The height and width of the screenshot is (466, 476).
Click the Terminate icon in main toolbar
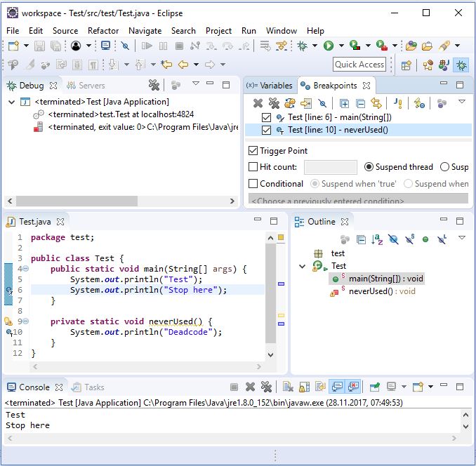tap(180, 46)
